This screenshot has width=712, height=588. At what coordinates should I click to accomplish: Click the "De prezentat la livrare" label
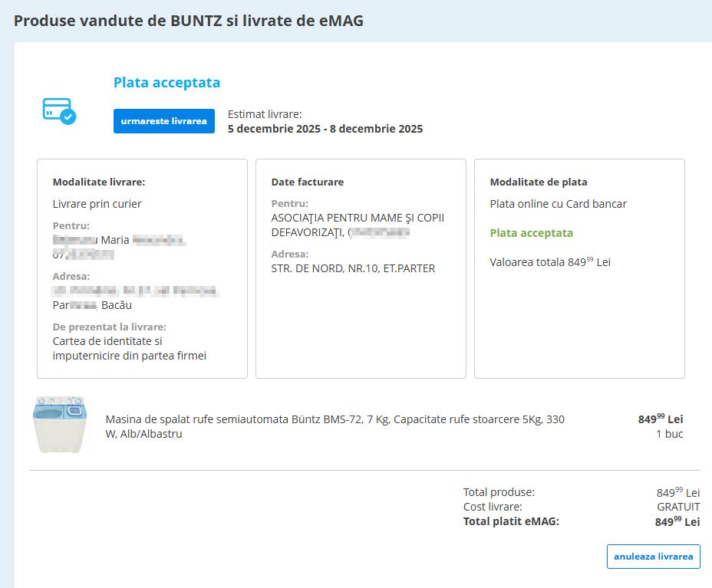(x=109, y=327)
